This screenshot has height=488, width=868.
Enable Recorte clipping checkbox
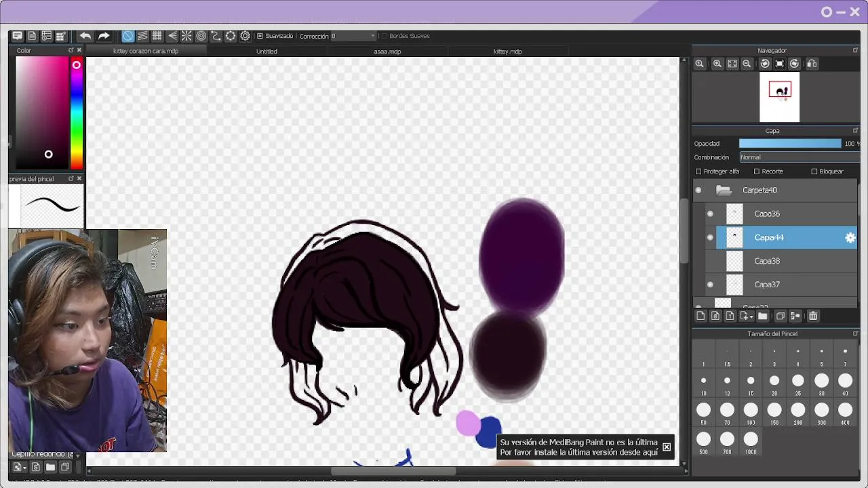pyautogui.click(x=757, y=171)
